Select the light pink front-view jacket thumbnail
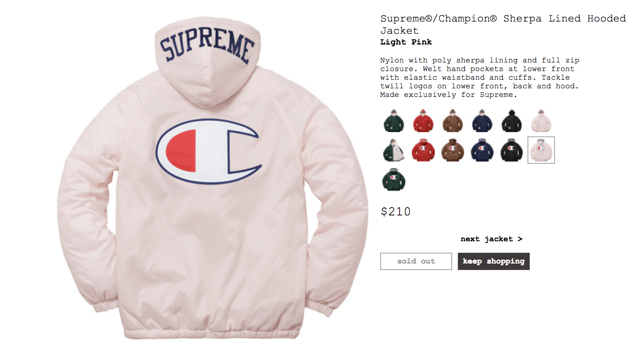Image resolution: width=644 pixels, height=354 pixels. [541, 121]
